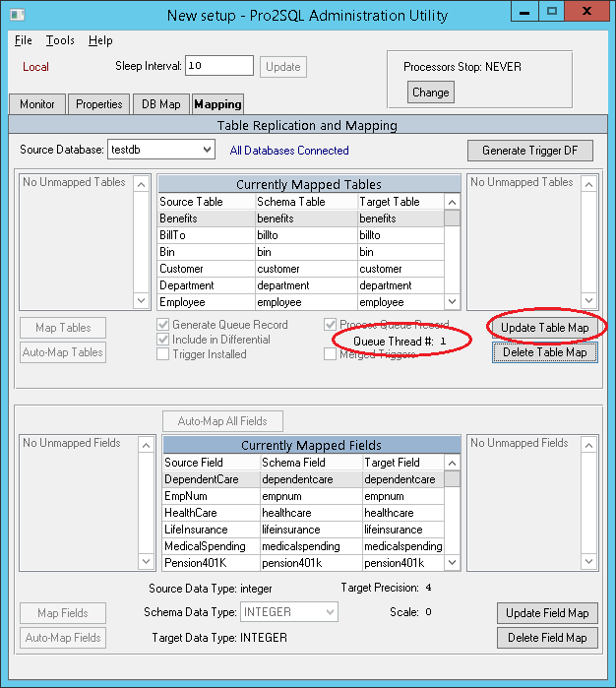Click the Auto-Map Fields button
The width and height of the screenshot is (616, 688).
tap(63, 638)
